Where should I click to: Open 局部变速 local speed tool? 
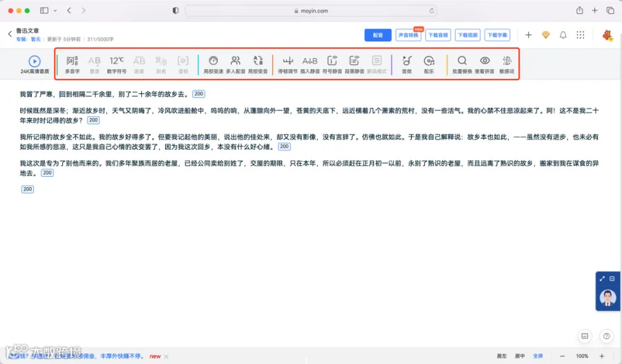pyautogui.click(x=214, y=65)
